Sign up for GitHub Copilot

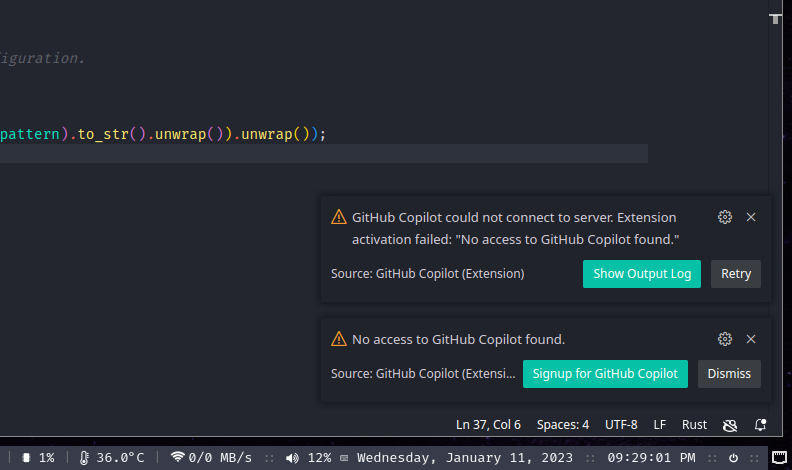(x=605, y=374)
